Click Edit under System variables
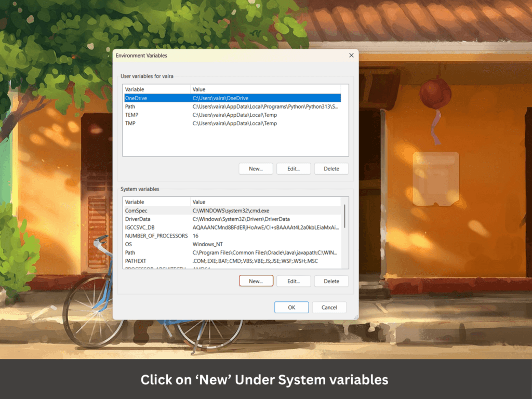Image resolution: width=532 pixels, height=399 pixels. click(x=294, y=281)
